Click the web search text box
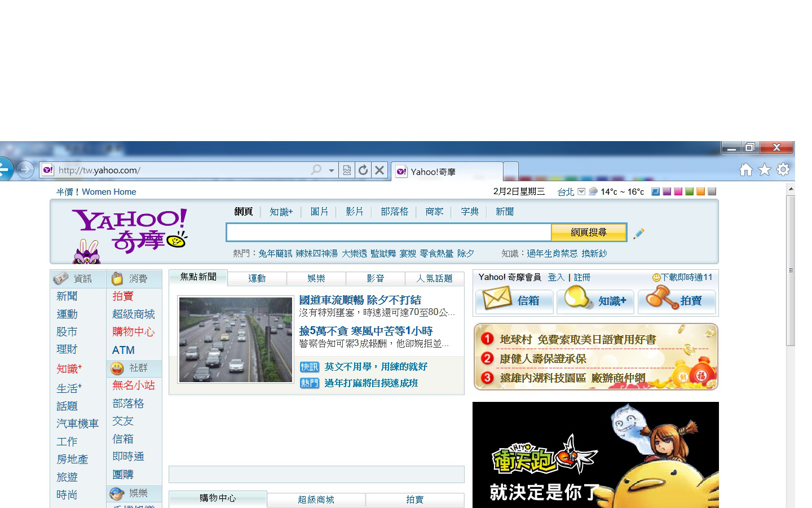The width and height of the screenshot is (812, 508). [389, 232]
